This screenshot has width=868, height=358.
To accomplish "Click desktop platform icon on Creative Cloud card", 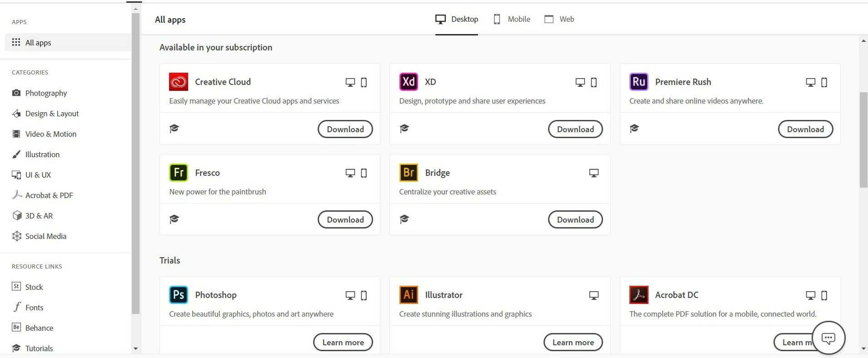I will [350, 82].
